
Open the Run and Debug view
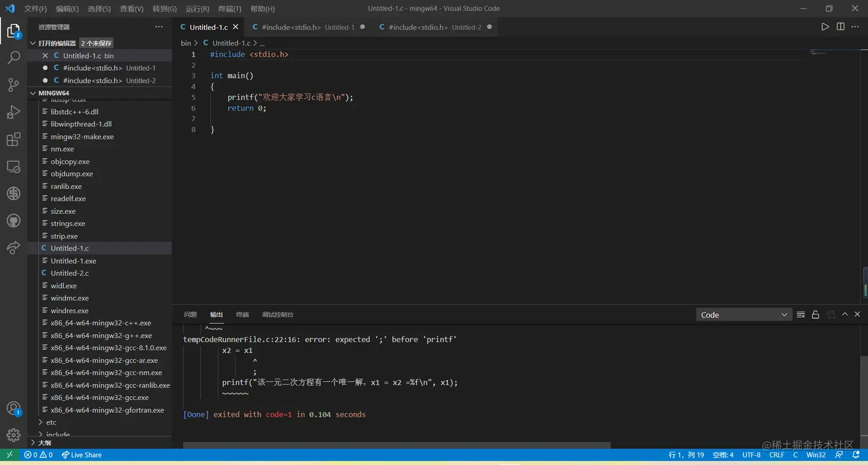click(13, 112)
